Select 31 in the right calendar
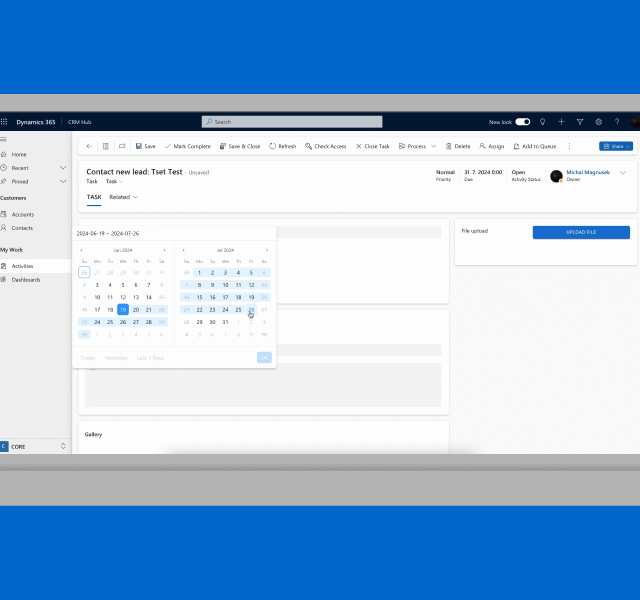Image resolution: width=640 pixels, height=600 pixels. [225, 322]
